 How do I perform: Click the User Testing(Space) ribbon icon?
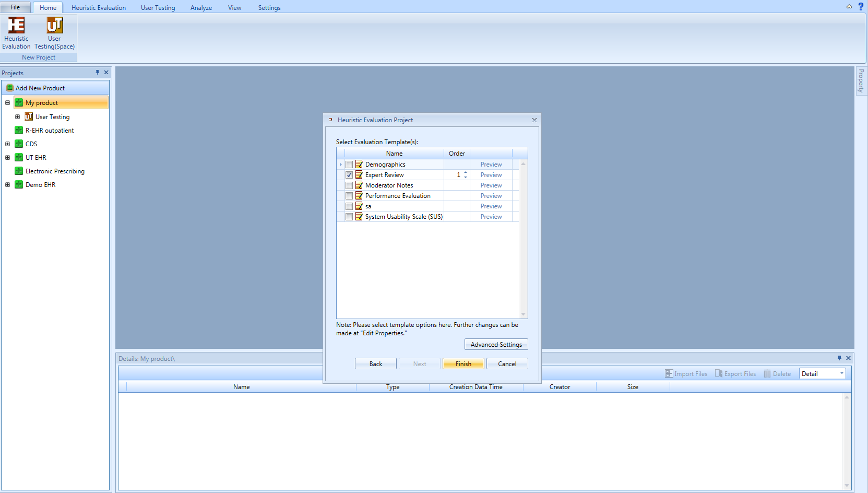click(x=54, y=25)
